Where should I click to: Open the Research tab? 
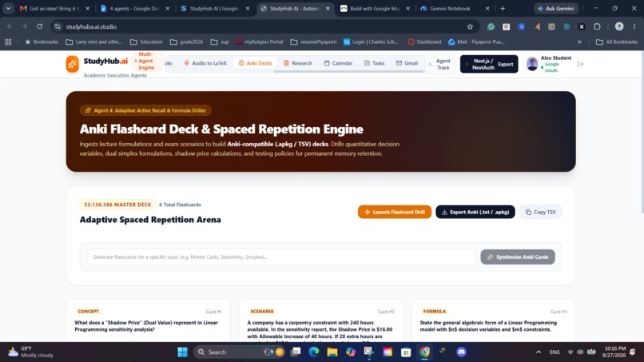point(298,63)
